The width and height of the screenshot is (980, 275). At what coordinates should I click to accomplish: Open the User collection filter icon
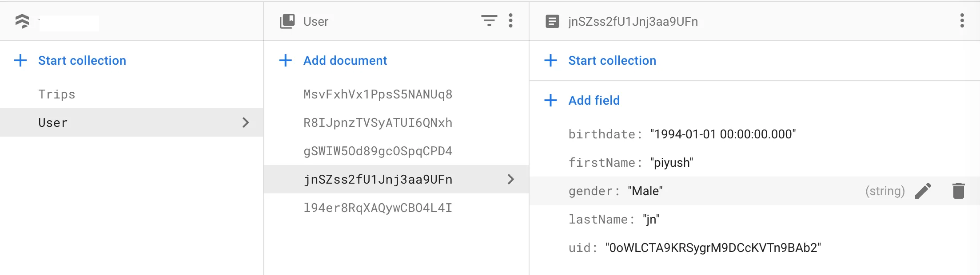tap(489, 20)
